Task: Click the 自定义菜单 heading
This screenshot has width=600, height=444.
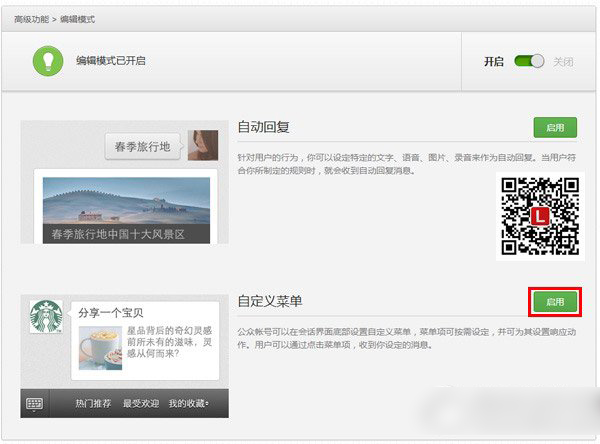Action: click(x=270, y=301)
